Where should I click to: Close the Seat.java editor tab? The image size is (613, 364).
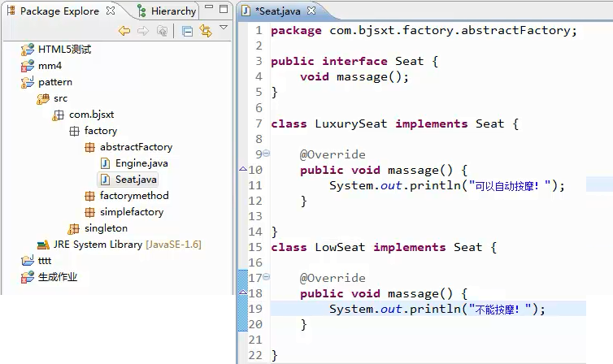(311, 11)
